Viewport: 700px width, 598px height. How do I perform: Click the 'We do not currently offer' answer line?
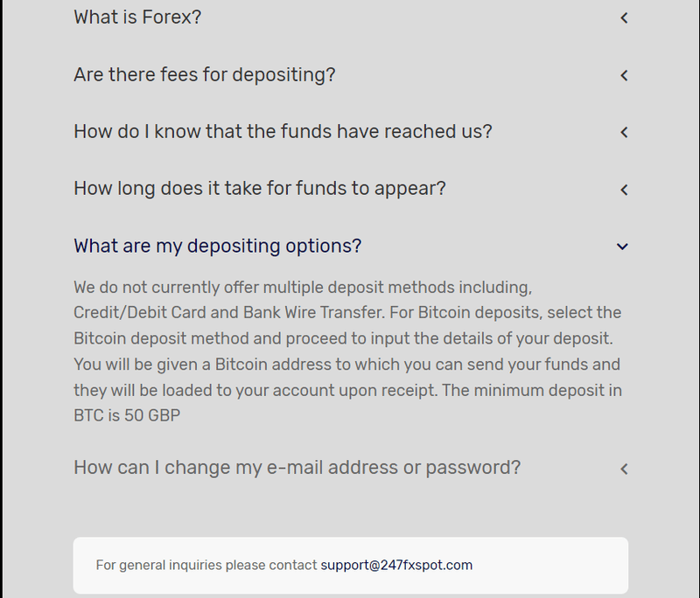tap(303, 288)
